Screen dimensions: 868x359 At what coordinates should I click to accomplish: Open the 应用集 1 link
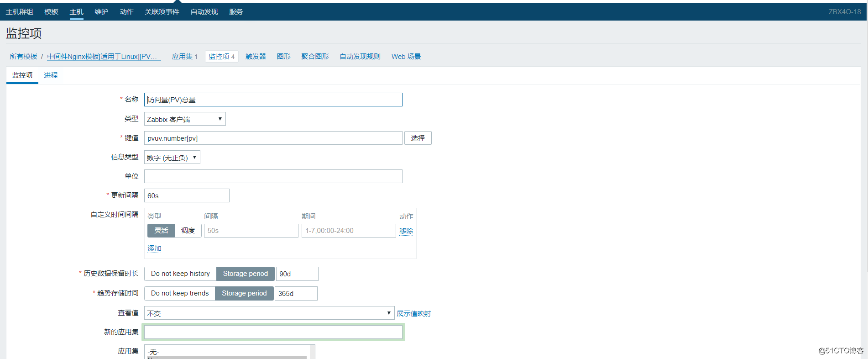coord(185,57)
